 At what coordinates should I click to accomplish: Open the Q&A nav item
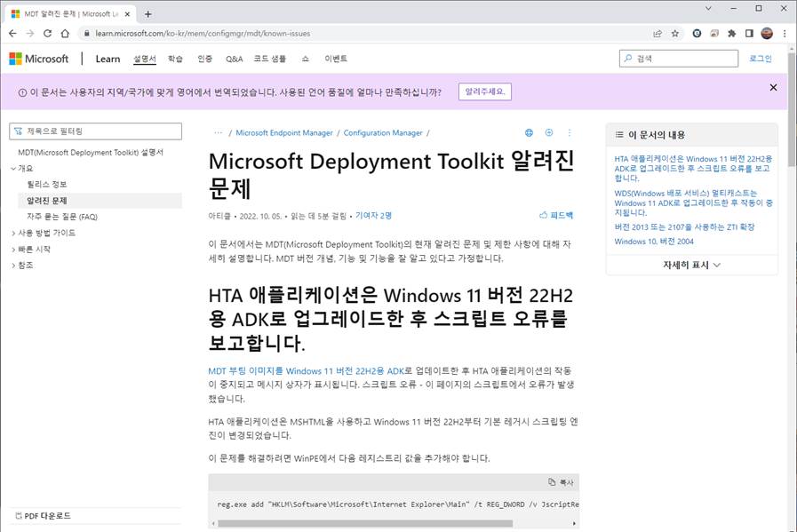[235, 59]
